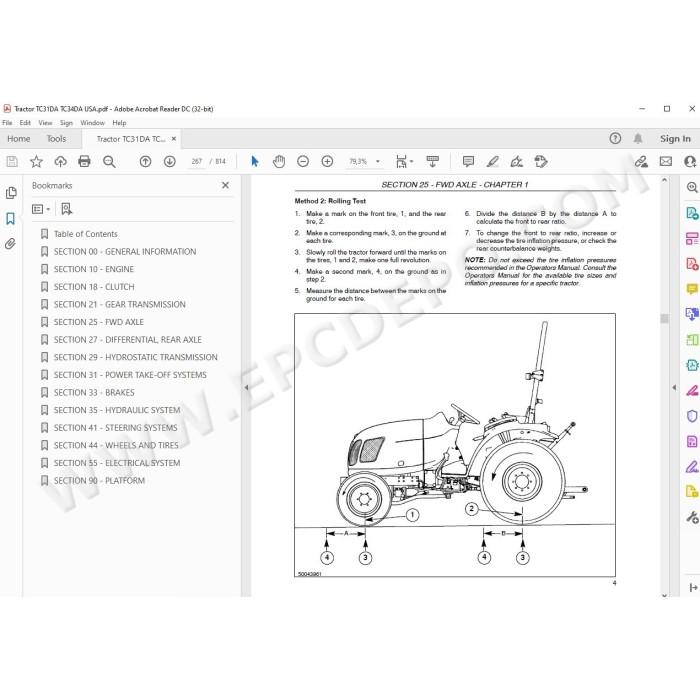Open the Sign tool in the toolbar
The image size is (700, 700).
click(517, 161)
